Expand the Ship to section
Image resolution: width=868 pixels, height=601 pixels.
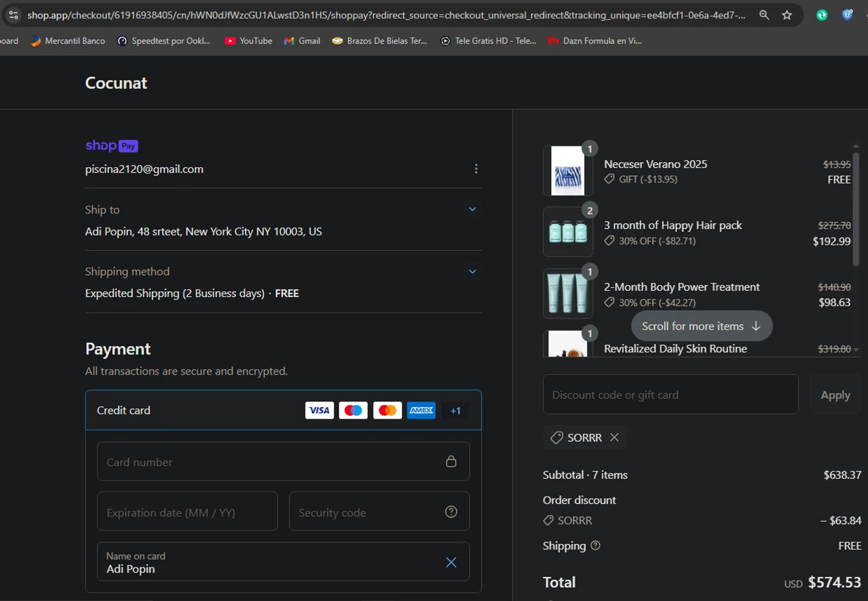pos(472,209)
